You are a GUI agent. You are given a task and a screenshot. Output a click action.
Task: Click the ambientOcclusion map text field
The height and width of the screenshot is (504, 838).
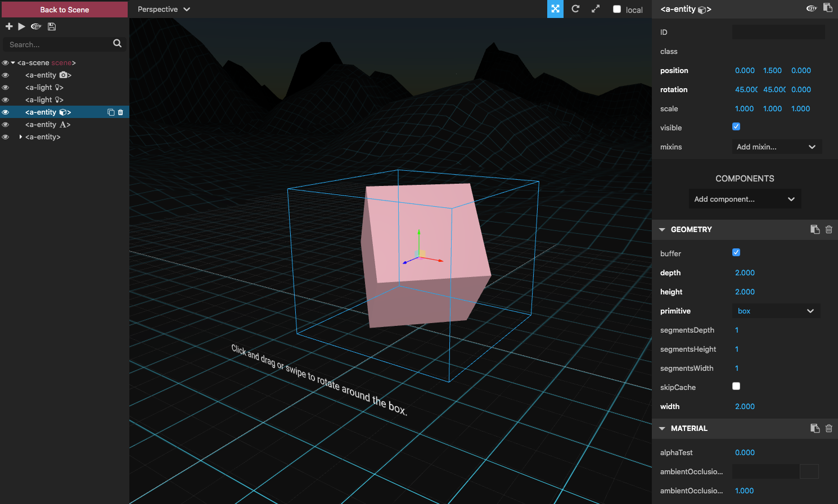765,471
